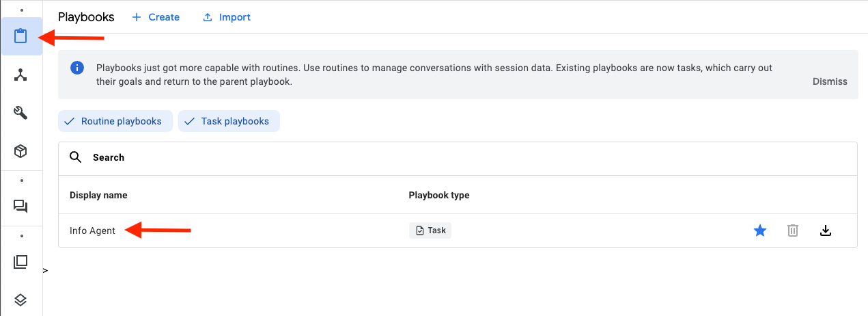Viewport: 868px width, 316px height.
Task: Open the Flows icon in sidebar
Action: click(x=21, y=75)
